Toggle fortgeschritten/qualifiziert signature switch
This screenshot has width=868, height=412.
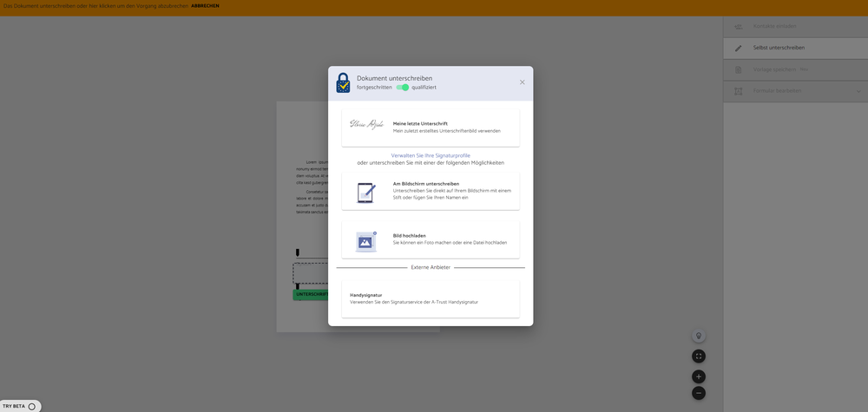coord(403,88)
